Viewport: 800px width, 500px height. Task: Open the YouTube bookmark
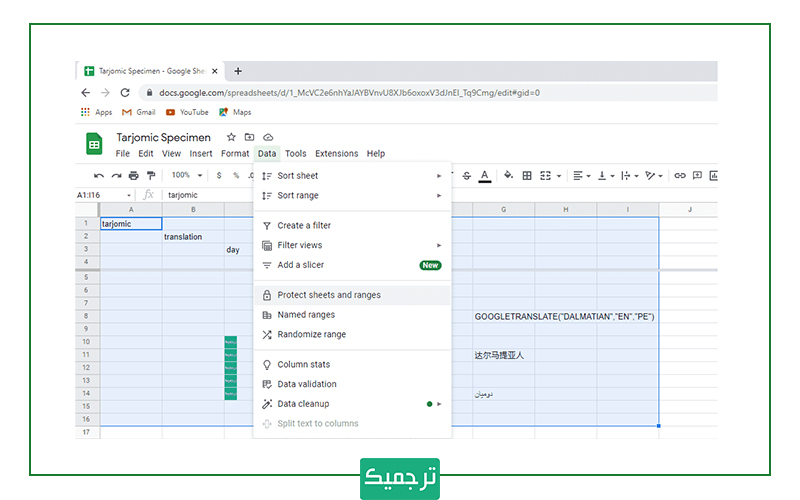187,112
